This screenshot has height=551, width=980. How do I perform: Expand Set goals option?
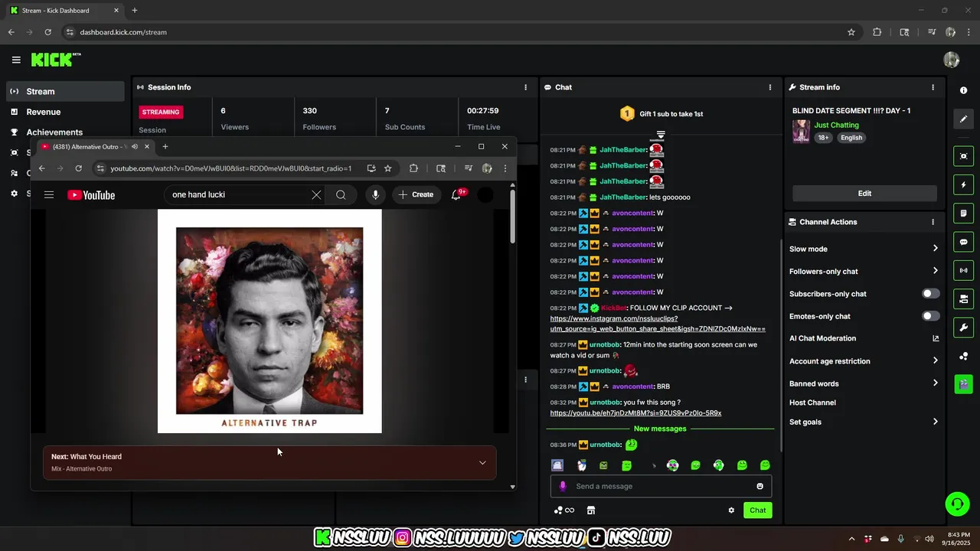tap(935, 422)
